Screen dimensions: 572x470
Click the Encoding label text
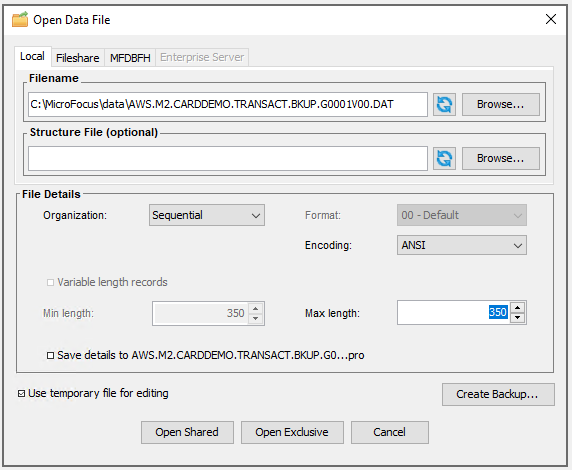tap(328, 245)
